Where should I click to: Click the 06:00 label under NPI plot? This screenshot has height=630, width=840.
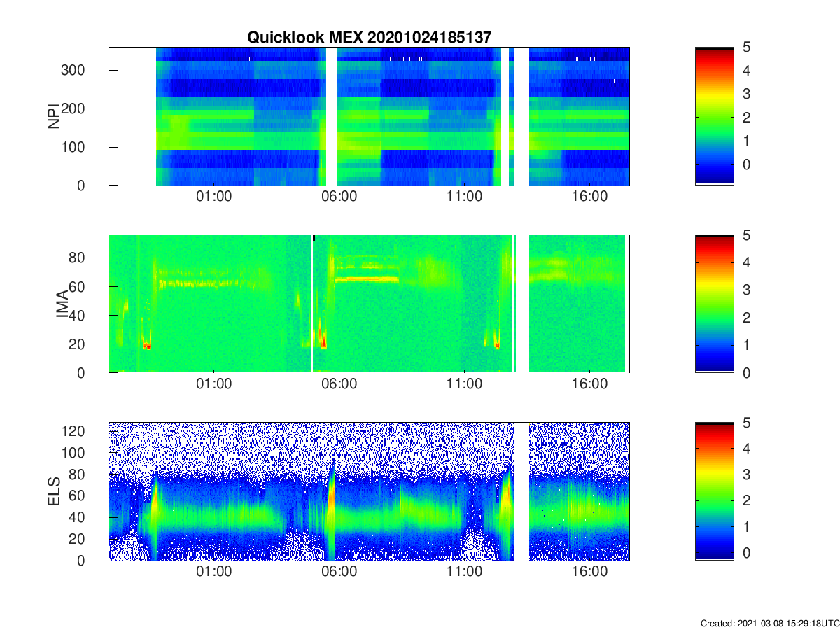tap(339, 197)
